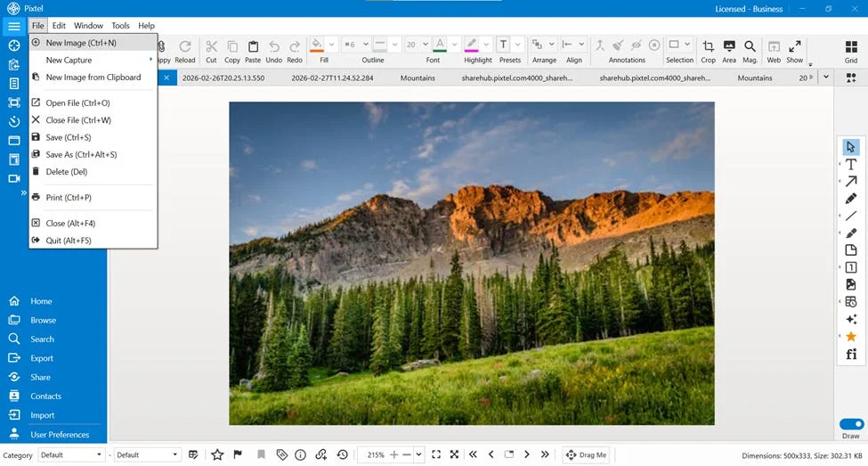Select Print (Ctrl+P) menu entry
868x466 pixels.
coord(93,197)
